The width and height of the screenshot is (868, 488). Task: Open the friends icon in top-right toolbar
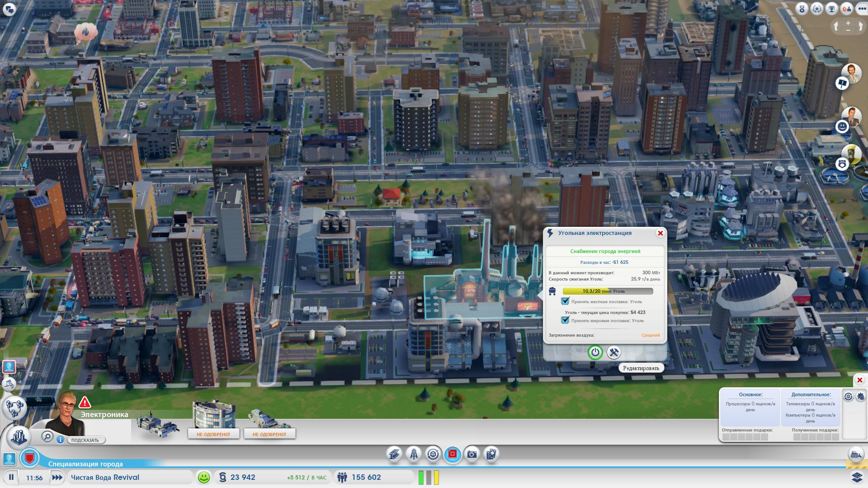846,9
